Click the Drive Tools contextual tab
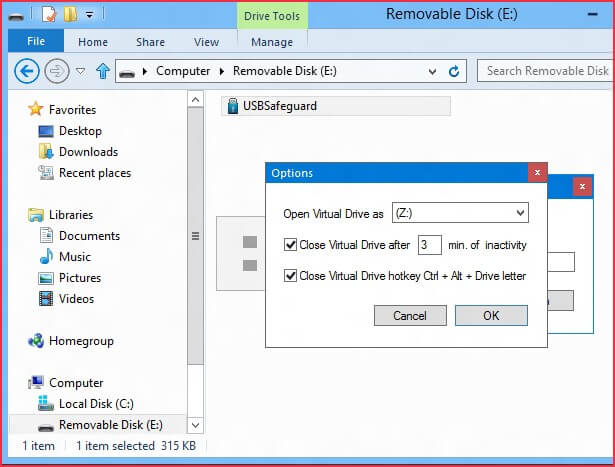Screen dimensions: 615x467 coord(272,16)
